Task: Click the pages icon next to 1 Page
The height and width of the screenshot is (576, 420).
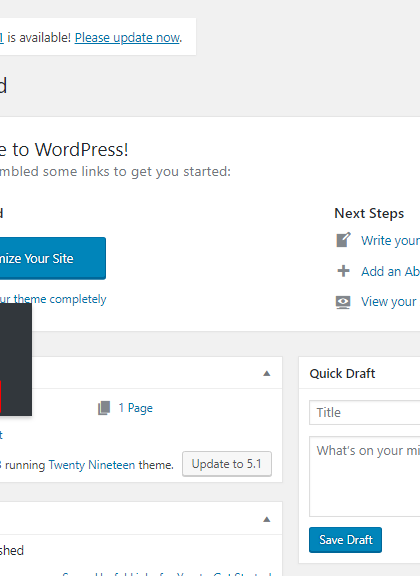Action: [x=104, y=408]
